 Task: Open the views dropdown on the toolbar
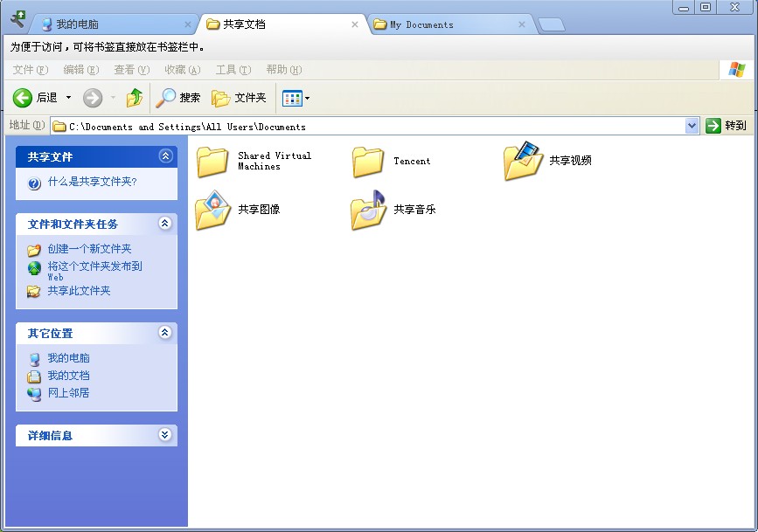tap(305, 98)
